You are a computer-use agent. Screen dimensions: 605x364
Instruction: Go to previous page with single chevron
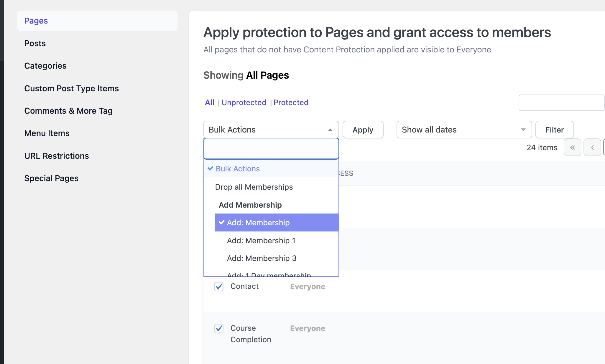coord(592,147)
